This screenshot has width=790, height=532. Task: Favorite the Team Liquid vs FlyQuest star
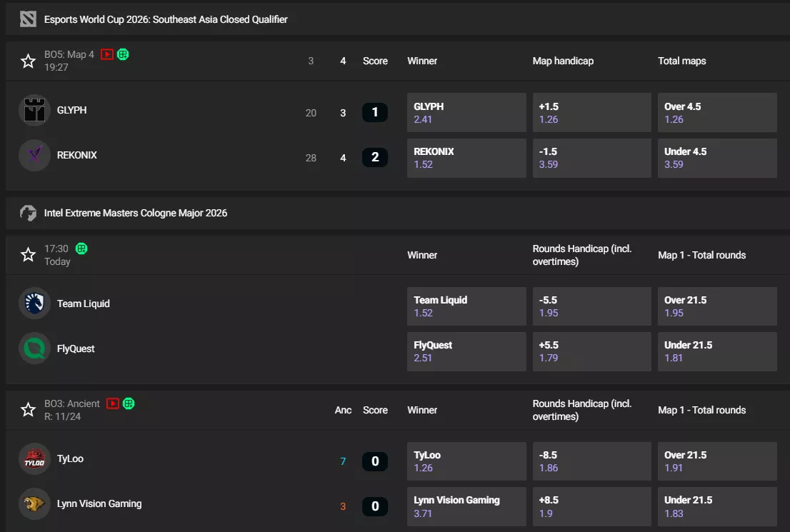pos(29,255)
